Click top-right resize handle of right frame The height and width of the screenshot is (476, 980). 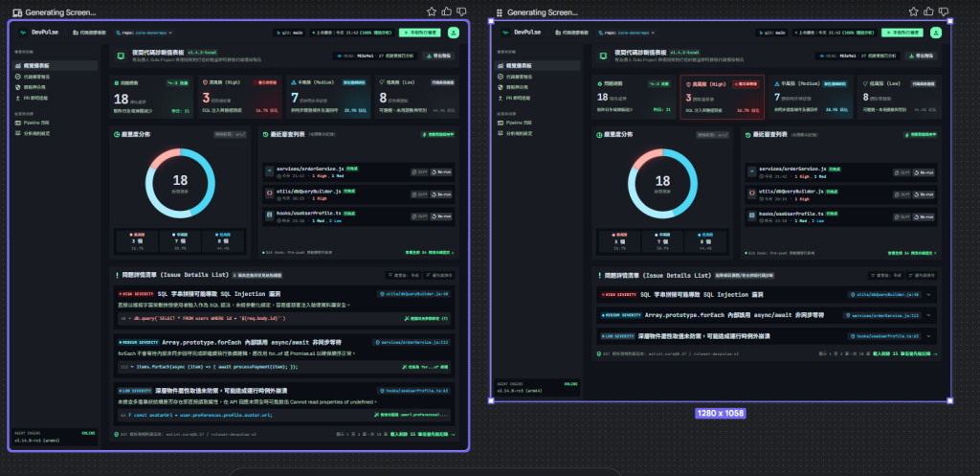(x=950, y=21)
